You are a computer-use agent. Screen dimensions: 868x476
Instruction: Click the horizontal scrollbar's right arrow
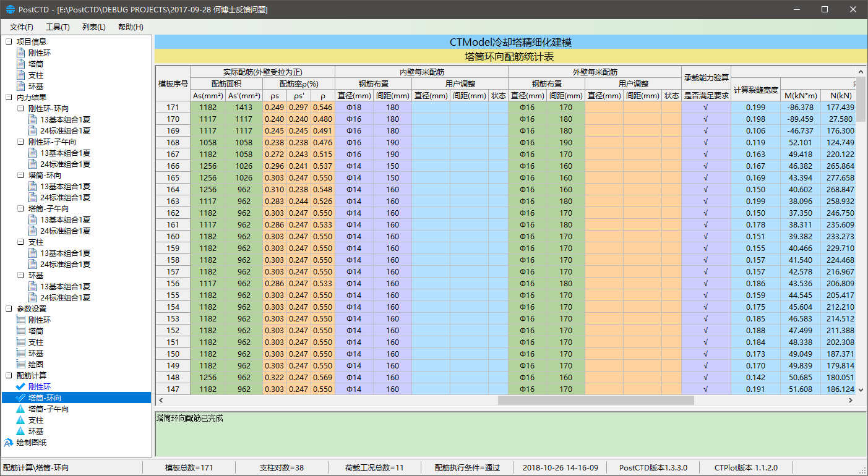[x=850, y=401]
